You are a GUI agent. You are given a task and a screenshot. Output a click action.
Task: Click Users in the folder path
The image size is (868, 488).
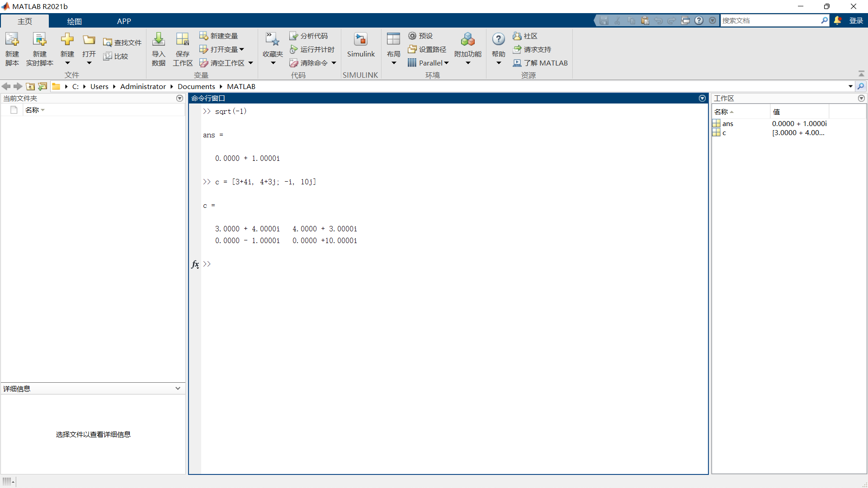pyautogui.click(x=99, y=86)
